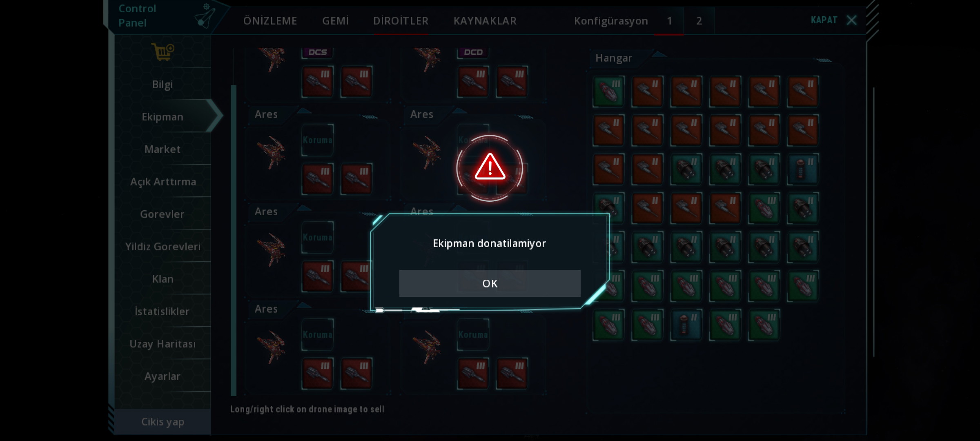This screenshot has width=980, height=441.
Task: Select the green rocket item in Hangar's first slot
Action: coord(608,91)
